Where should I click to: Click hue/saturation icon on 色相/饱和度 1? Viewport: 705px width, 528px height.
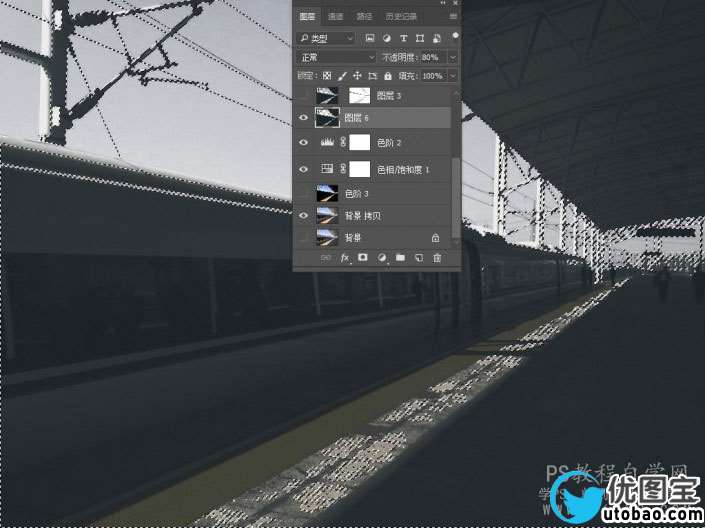(327, 169)
